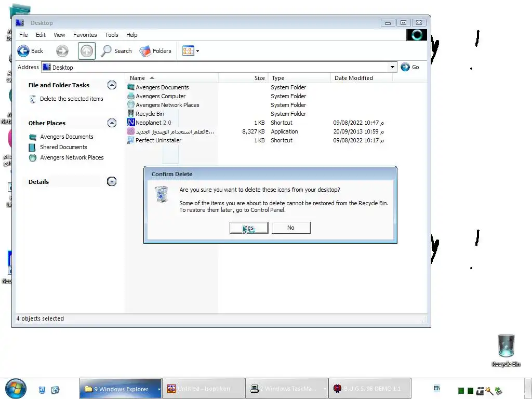Cancel deletion with the No button
Viewport: 532px width, 399px height.
(291, 228)
